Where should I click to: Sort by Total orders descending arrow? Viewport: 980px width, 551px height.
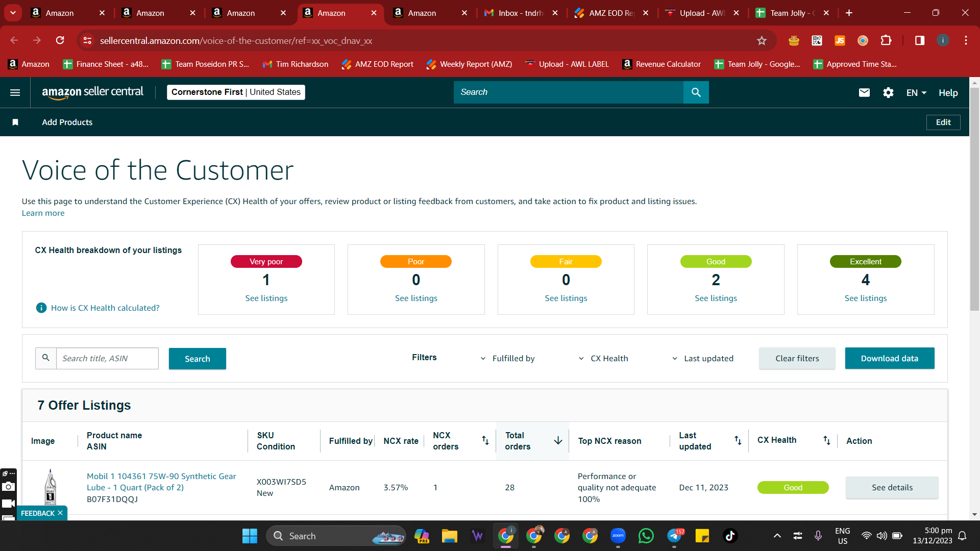(558, 440)
